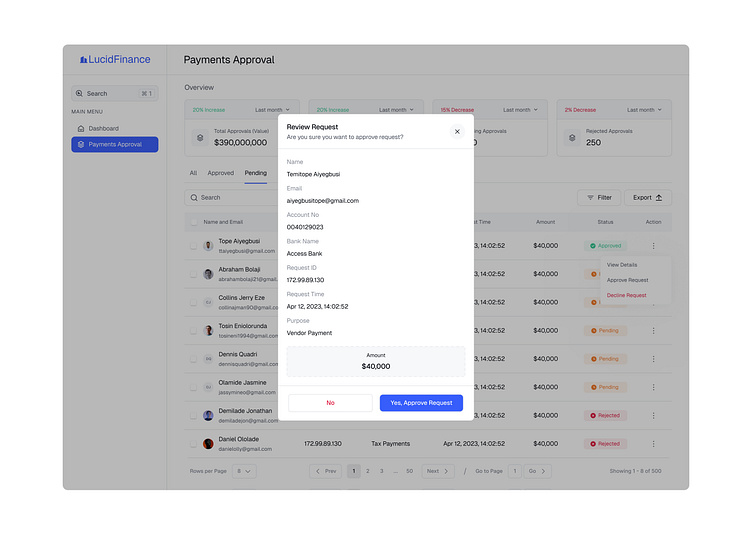
Task: Click Yes, Approve Request button
Action: click(x=421, y=402)
